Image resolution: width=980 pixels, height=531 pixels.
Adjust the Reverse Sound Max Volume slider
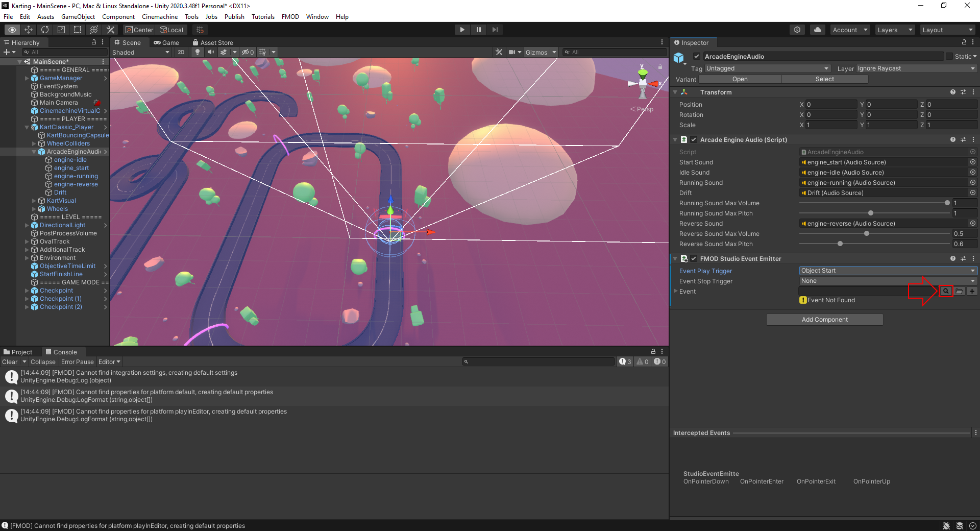tap(867, 234)
